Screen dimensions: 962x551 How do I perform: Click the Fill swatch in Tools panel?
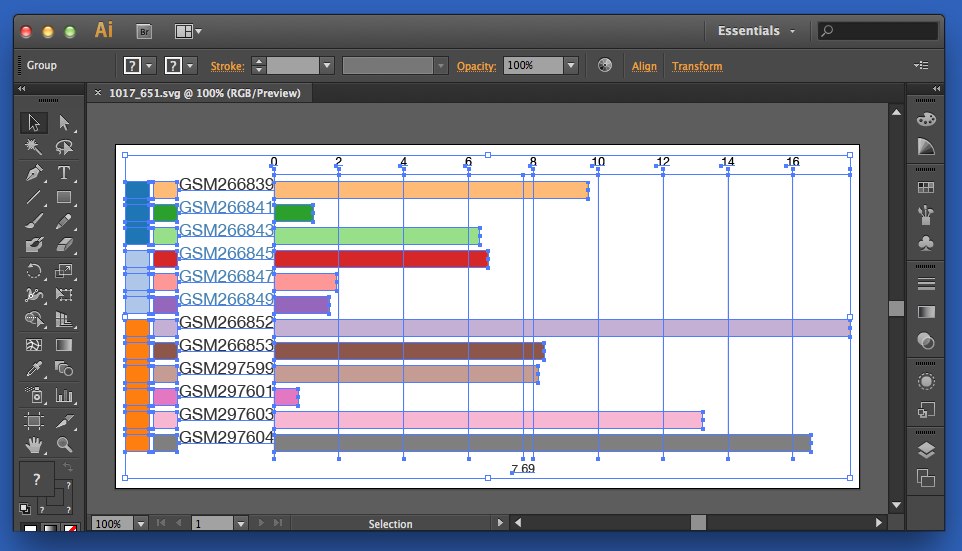36,479
